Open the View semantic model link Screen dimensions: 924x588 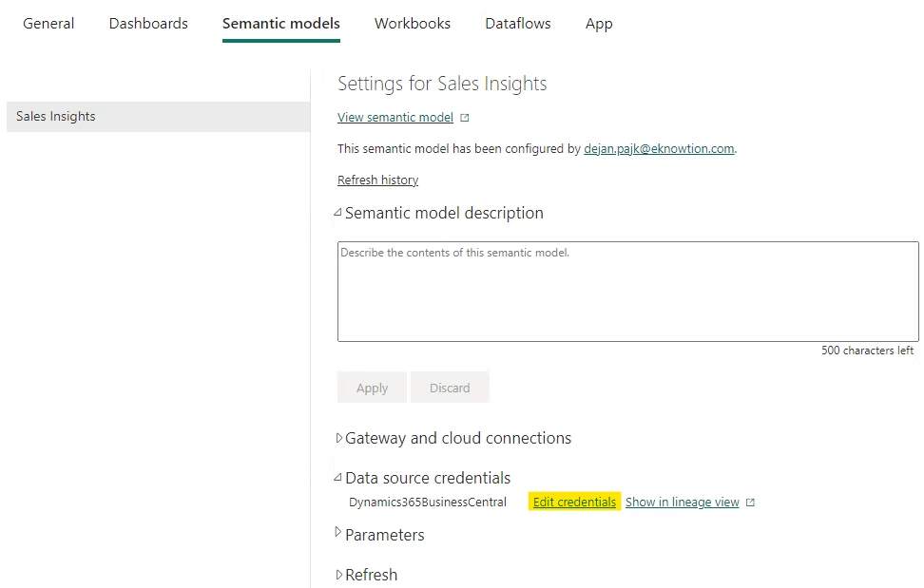pyautogui.click(x=395, y=118)
